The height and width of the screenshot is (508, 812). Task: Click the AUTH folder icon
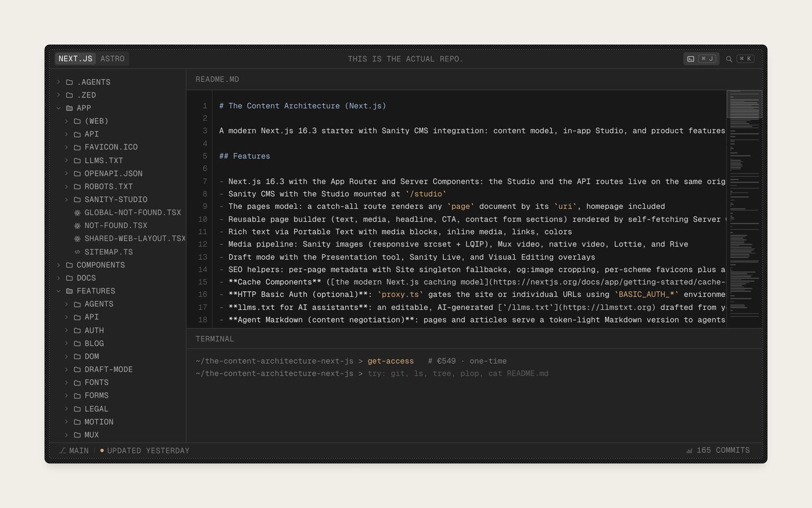77,330
